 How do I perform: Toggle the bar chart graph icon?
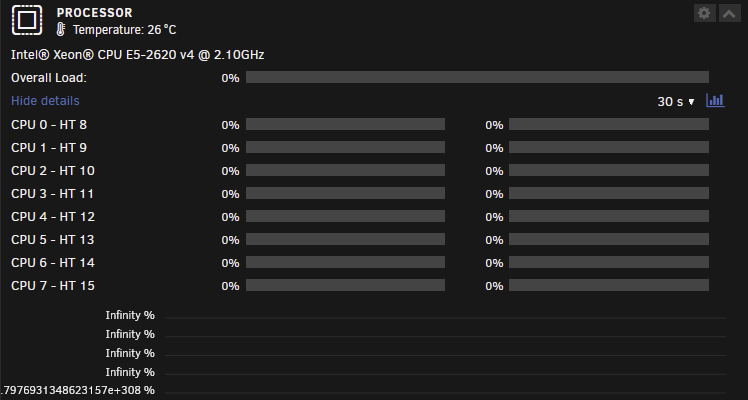pos(715,101)
